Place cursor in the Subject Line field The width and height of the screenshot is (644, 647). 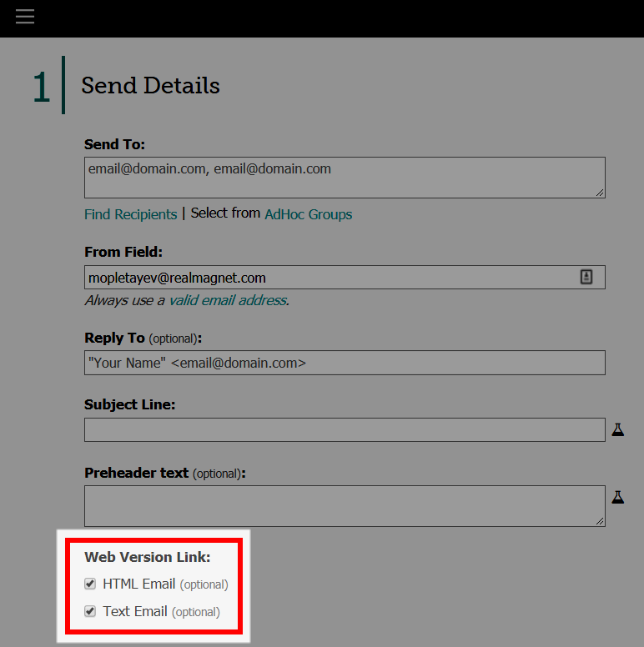click(x=345, y=429)
